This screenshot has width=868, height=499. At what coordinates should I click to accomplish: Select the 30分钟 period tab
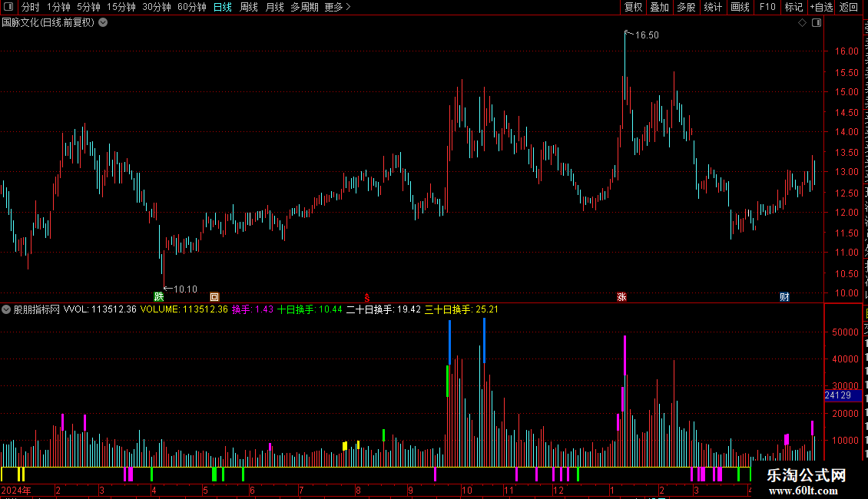(157, 7)
